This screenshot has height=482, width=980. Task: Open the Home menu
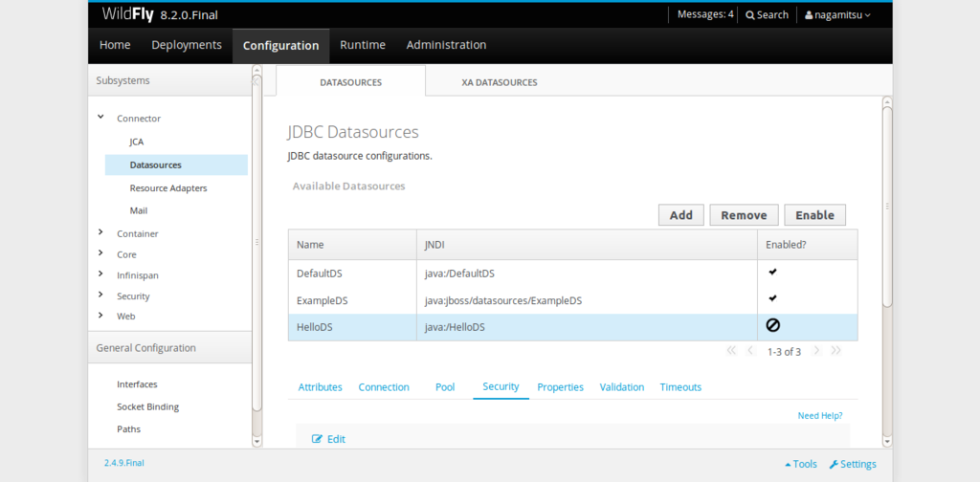coord(115,45)
